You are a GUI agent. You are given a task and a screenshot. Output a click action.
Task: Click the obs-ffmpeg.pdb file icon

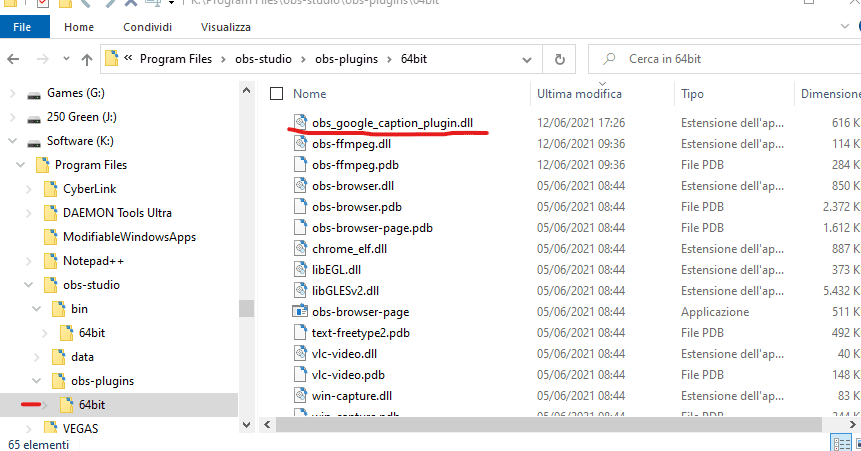pos(300,164)
